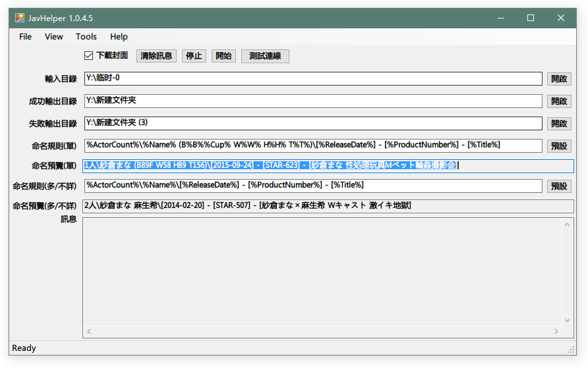Focus the 成功輸出目錄 path field
The image size is (588, 368).
tap(313, 101)
